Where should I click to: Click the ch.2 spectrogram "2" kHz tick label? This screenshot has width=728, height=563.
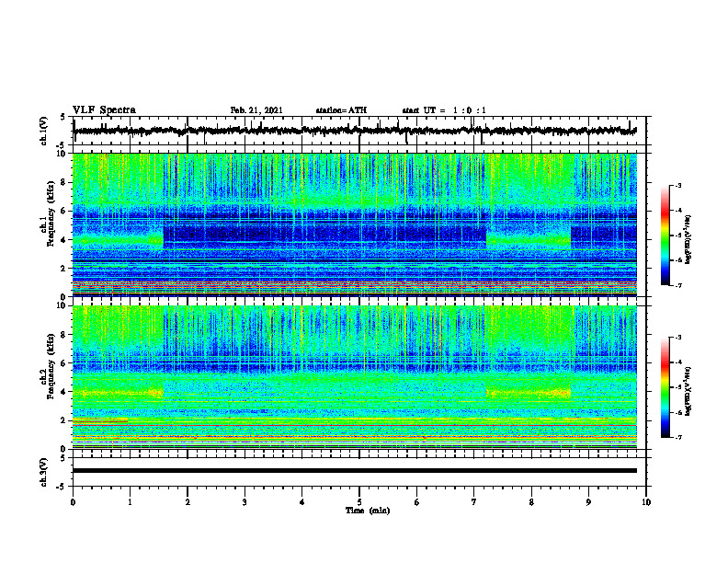[63, 420]
